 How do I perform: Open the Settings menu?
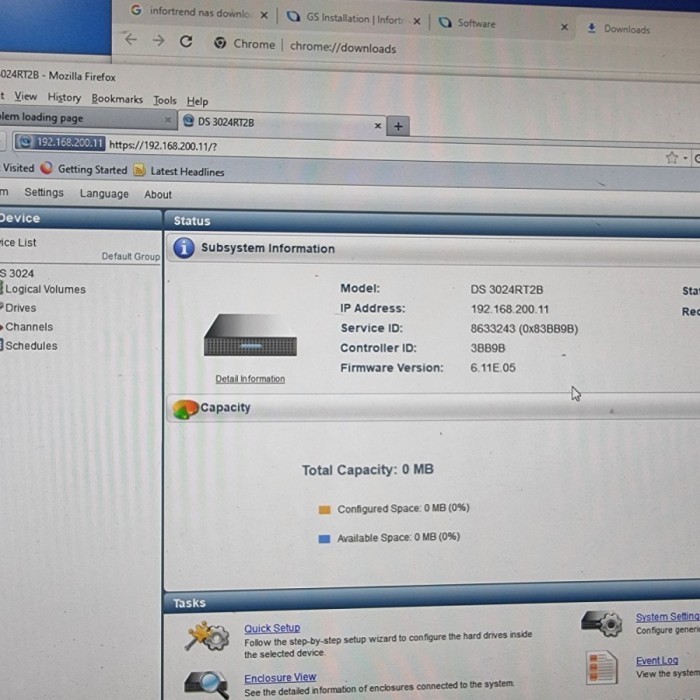44,193
